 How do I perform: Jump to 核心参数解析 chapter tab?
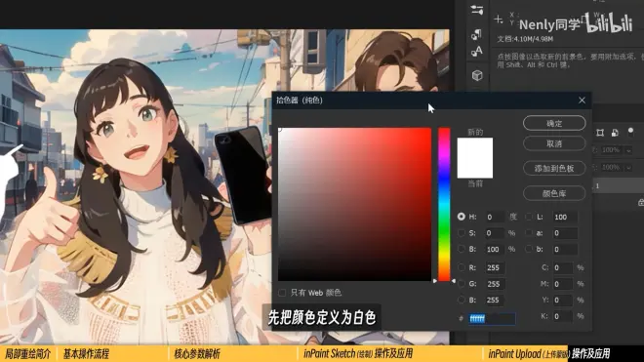point(197,354)
